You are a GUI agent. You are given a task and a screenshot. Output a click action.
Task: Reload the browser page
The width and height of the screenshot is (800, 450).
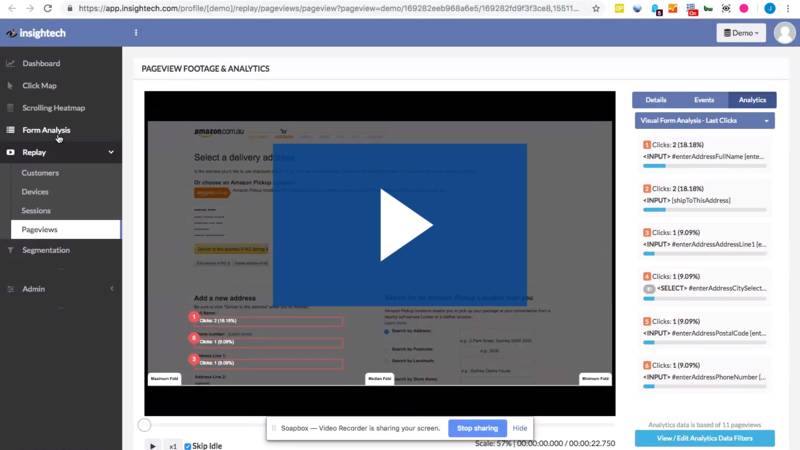pos(48,8)
